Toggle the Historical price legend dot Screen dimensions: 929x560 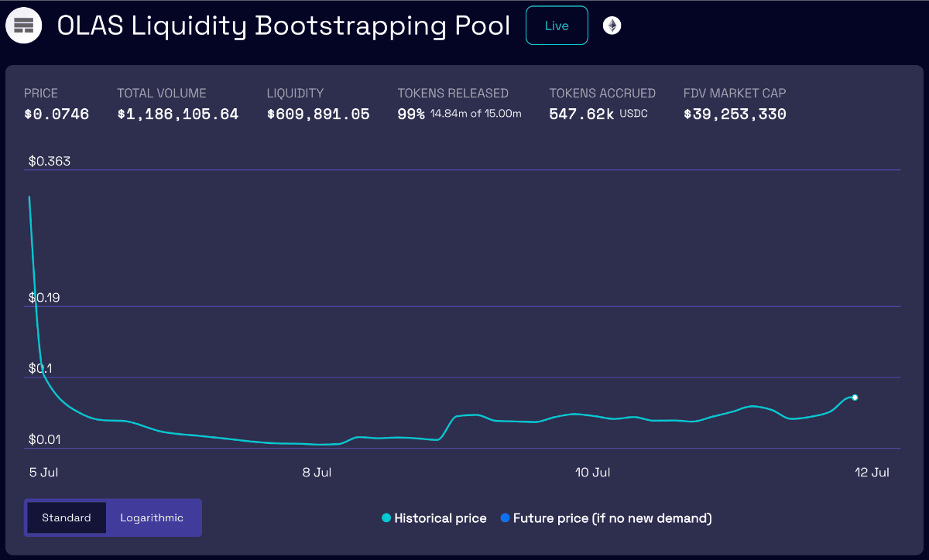[x=386, y=518]
